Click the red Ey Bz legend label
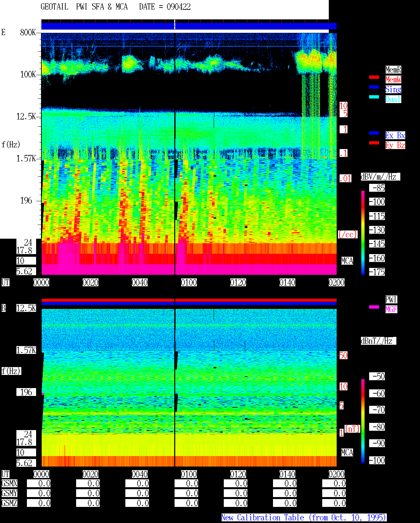This screenshot has width=420, height=523. [x=395, y=145]
